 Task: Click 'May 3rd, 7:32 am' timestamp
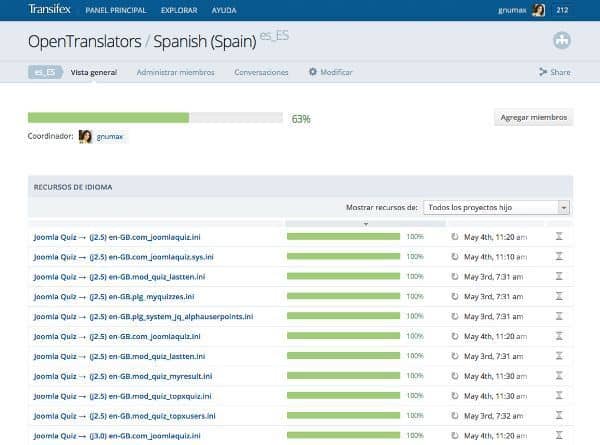pyautogui.click(x=494, y=416)
